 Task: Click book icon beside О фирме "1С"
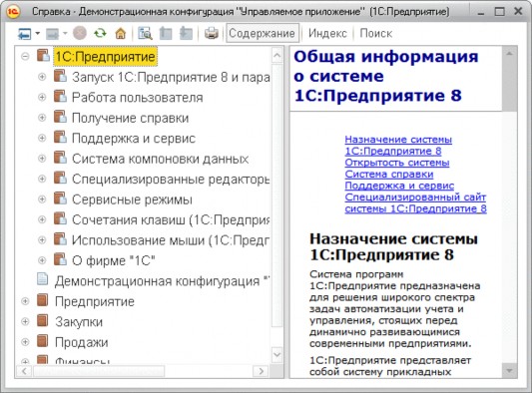pos(60,259)
